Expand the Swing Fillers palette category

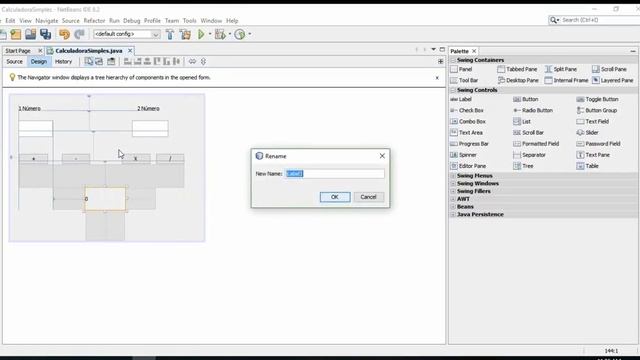[453, 191]
